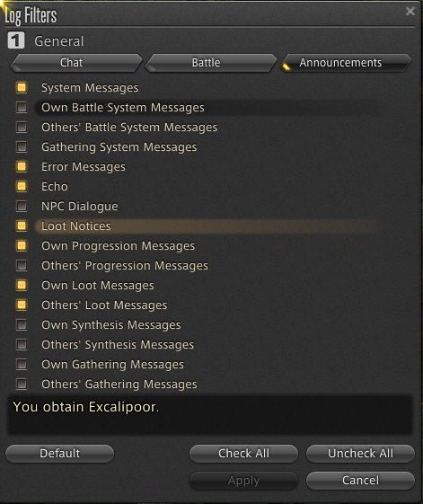Click the Default button

pos(60,454)
